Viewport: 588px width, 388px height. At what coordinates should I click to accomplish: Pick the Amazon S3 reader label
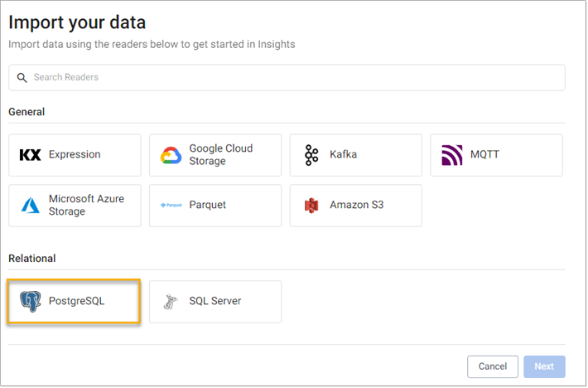[x=356, y=205]
